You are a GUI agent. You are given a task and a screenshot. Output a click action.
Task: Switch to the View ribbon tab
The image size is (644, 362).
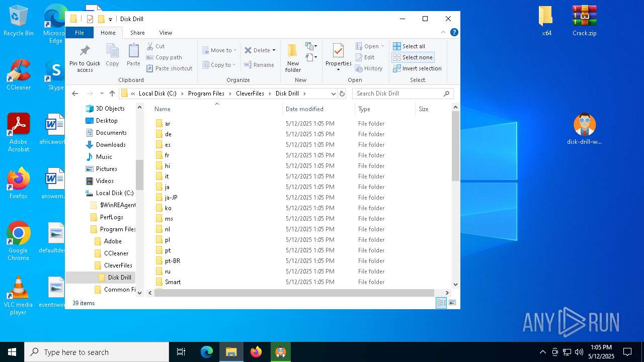point(166,33)
